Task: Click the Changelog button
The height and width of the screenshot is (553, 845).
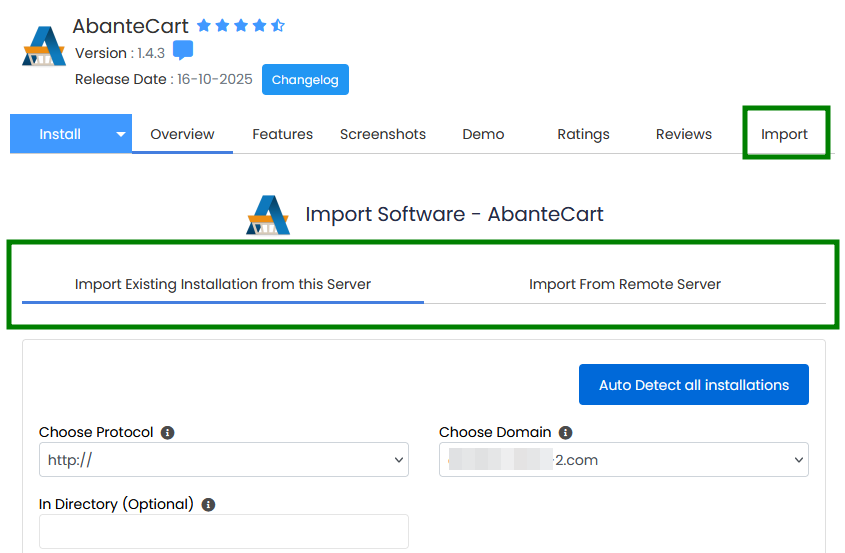Action: coord(305,80)
